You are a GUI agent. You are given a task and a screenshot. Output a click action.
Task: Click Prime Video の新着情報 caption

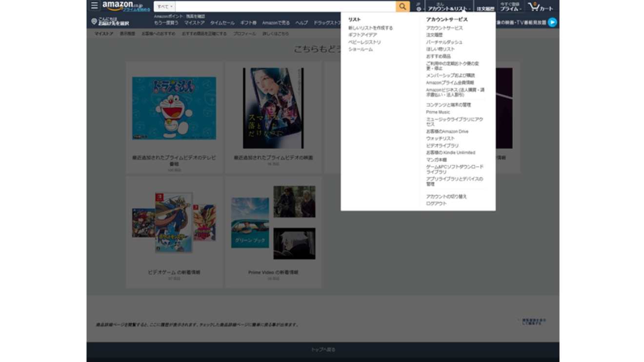click(273, 272)
